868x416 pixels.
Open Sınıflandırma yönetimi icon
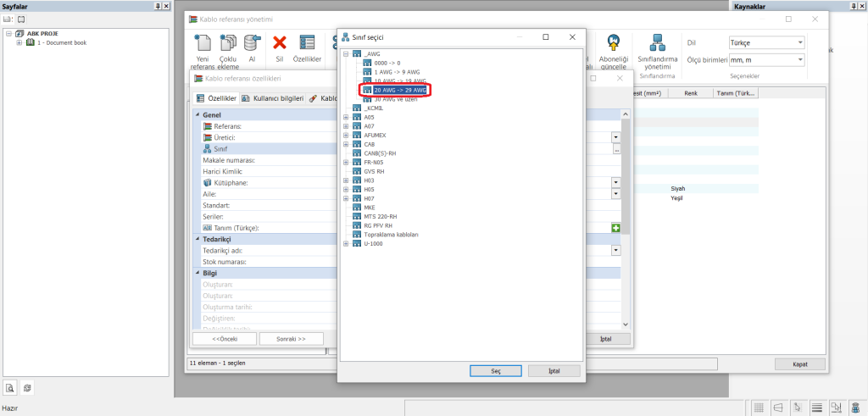(x=658, y=43)
